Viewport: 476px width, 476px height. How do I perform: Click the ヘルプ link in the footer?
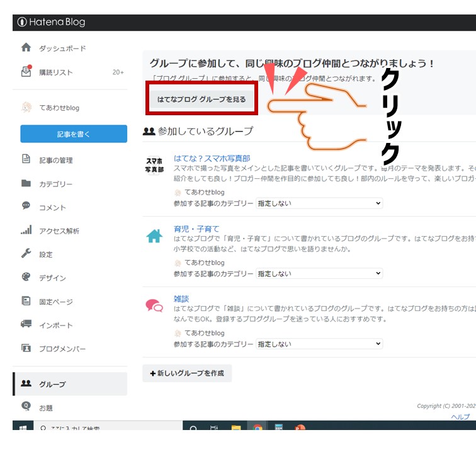pos(460,417)
